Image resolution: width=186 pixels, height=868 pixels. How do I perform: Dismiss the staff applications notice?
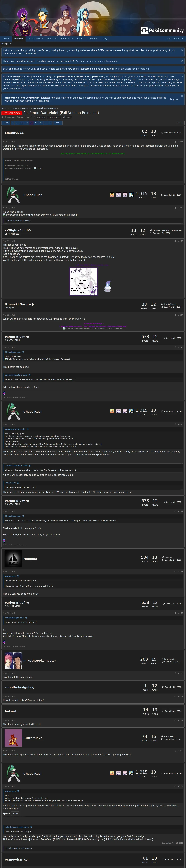(182, 68)
